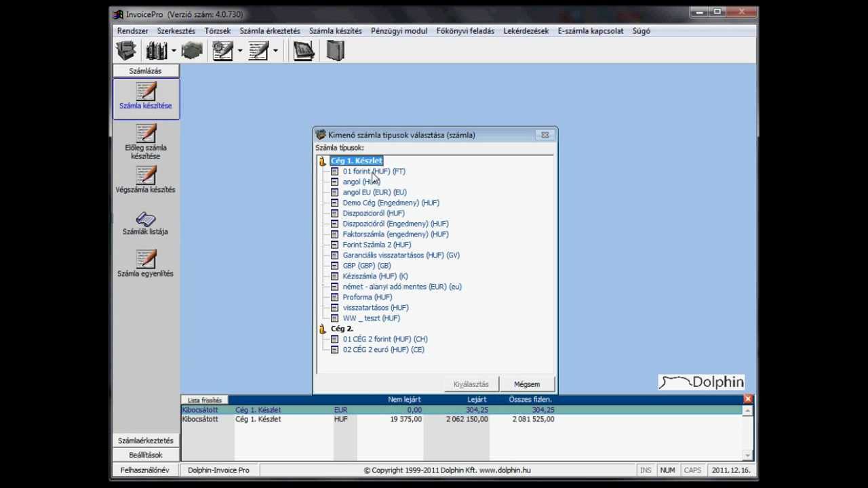Open Számlák listája from the sidebar
868x488 pixels.
tap(146, 224)
